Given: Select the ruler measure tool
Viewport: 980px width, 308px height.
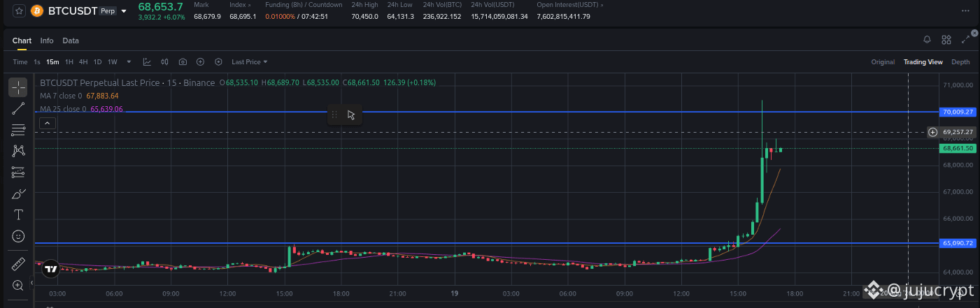Looking at the screenshot, I should 18,265.
